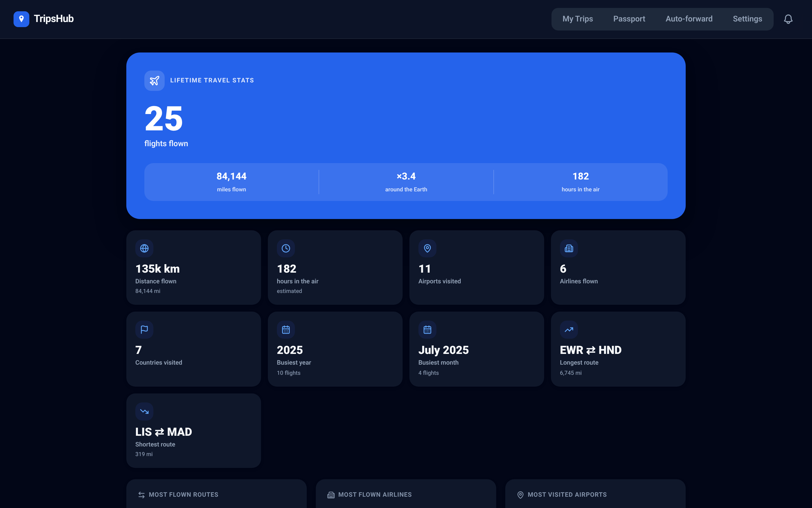This screenshot has width=812, height=508.
Task: Click the Most Visited Airports heading
Action: point(567,494)
